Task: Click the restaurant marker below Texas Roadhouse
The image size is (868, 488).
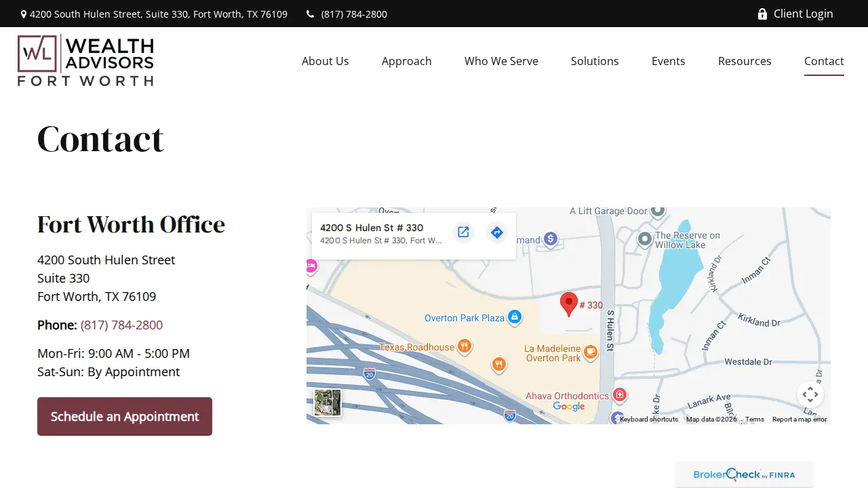Action: tap(499, 365)
